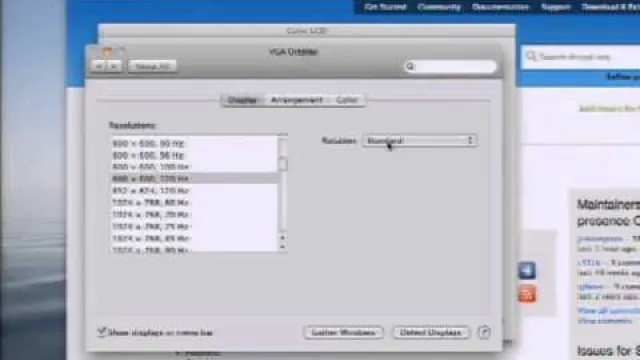This screenshot has width=640, height=360.
Task: Click the blue share icon on the webpage
Action: pyautogui.click(x=527, y=271)
